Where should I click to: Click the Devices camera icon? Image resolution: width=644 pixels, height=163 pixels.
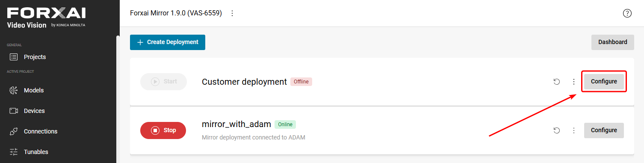14,111
